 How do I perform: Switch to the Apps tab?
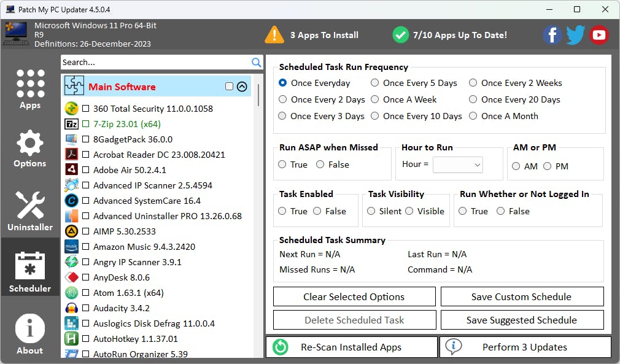coord(30,90)
